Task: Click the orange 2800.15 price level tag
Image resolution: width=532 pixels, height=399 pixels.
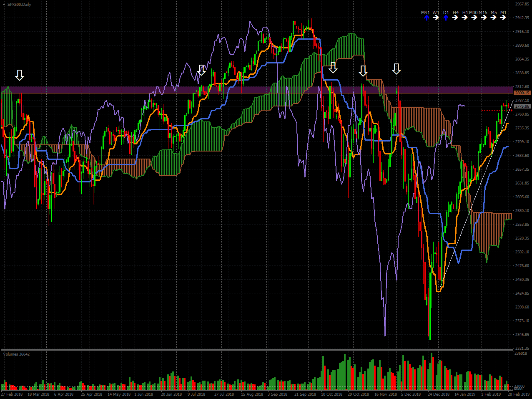Action: (x=522, y=93)
